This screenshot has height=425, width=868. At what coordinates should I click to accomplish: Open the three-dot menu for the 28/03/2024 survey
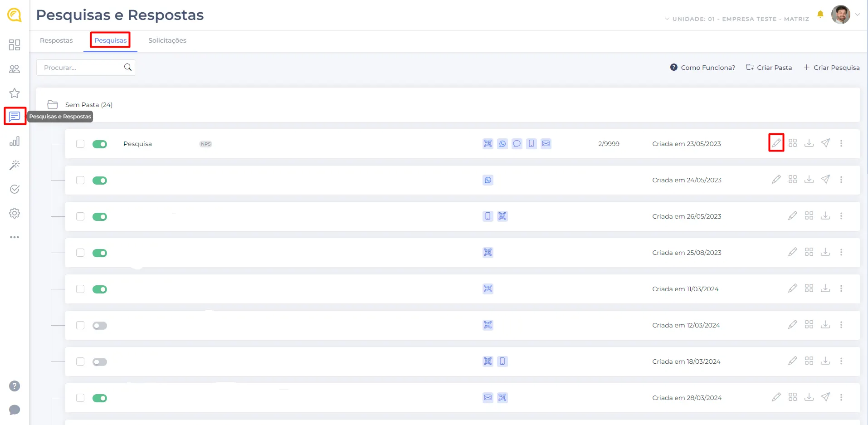click(841, 397)
